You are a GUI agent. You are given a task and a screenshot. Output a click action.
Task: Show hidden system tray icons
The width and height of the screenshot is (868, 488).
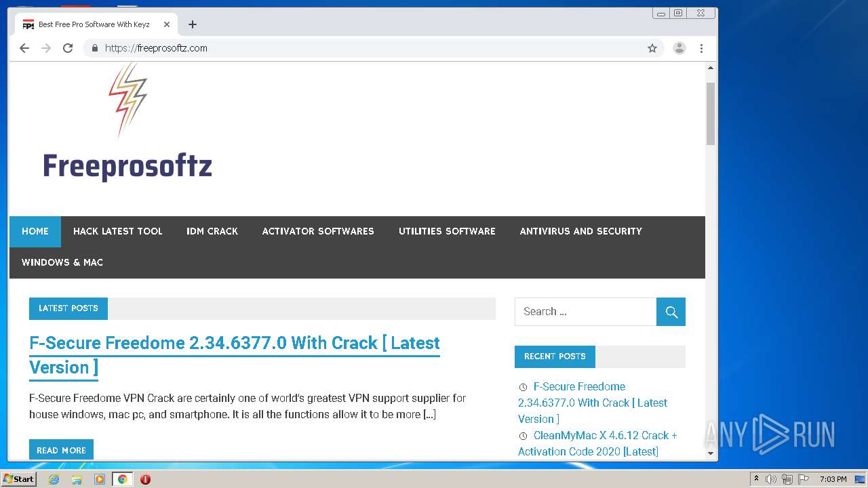(756, 479)
